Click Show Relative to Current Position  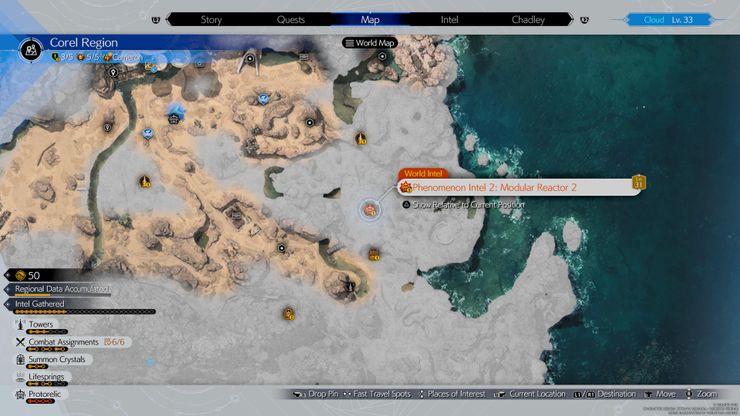click(x=463, y=205)
